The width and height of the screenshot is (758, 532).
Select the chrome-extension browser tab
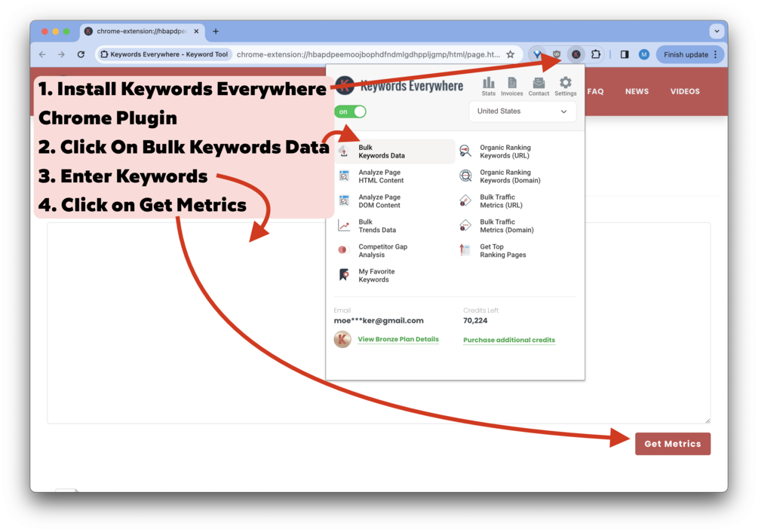click(142, 32)
